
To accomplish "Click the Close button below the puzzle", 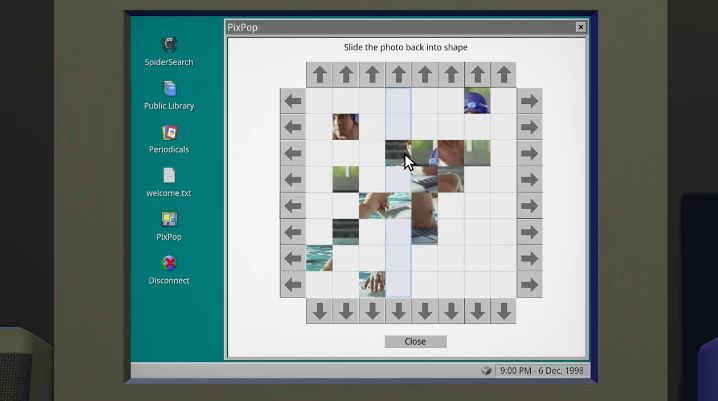I will point(415,341).
